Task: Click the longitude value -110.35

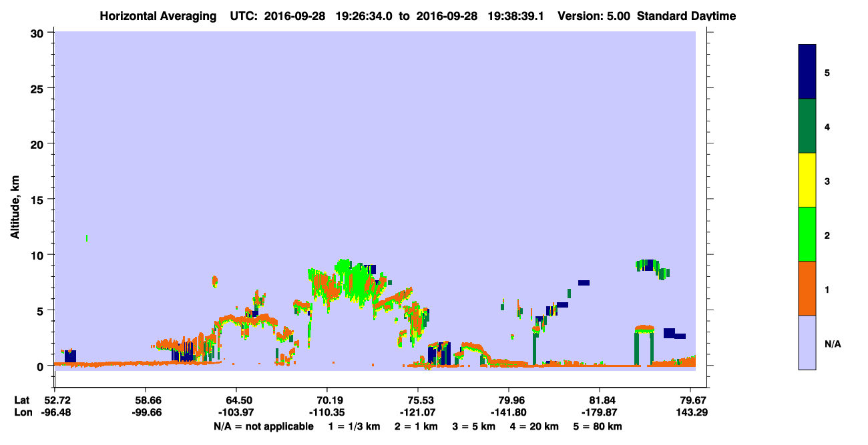Action: point(327,412)
